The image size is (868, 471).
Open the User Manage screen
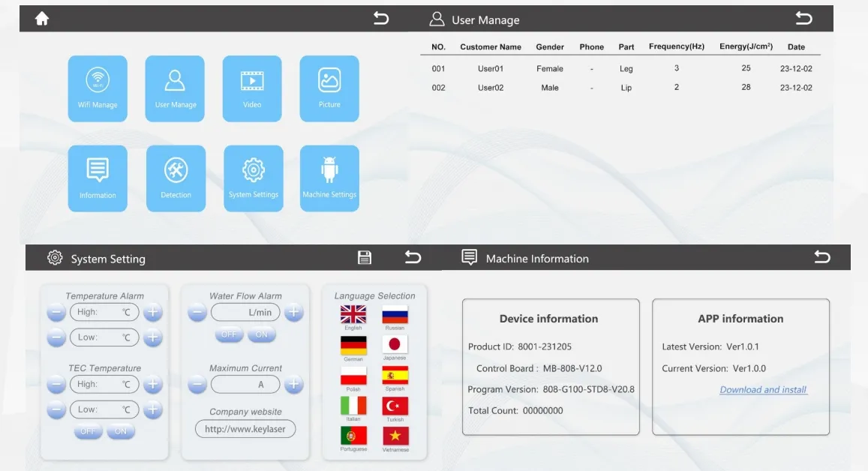coord(175,88)
